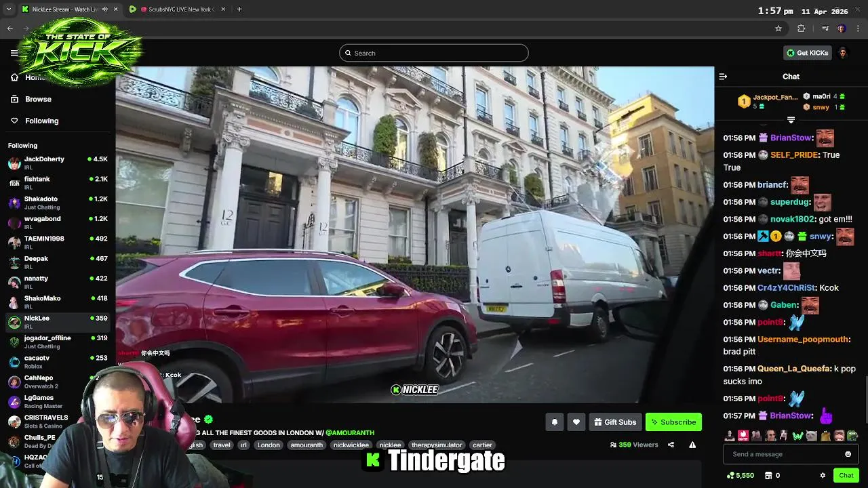Screen dimensions: 868x488
Task: Click SELF_PRIDE username in chat
Action: pyautogui.click(x=794, y=155)
